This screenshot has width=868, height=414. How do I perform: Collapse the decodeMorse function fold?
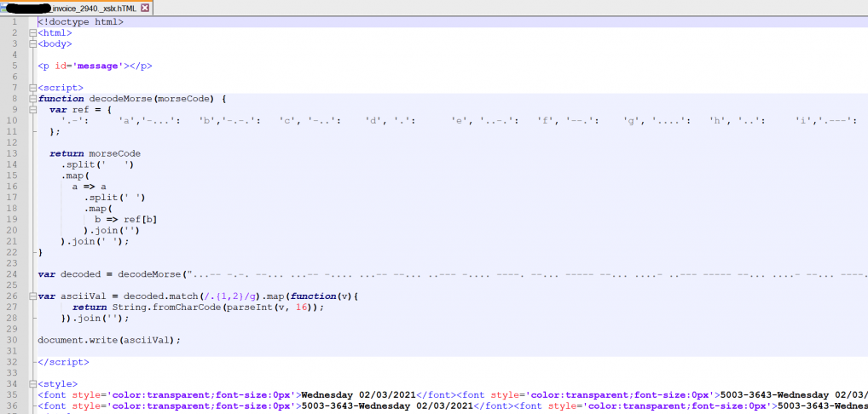32,99
